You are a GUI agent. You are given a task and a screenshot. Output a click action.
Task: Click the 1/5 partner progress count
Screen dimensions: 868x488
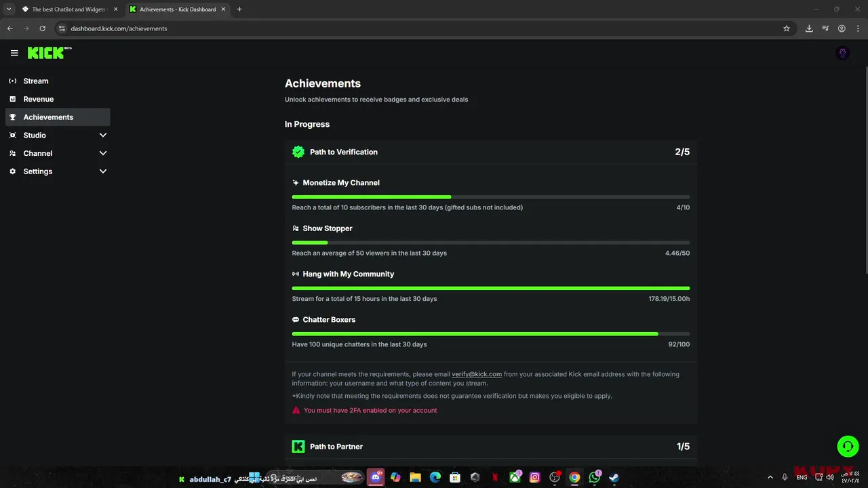point(683,447)
